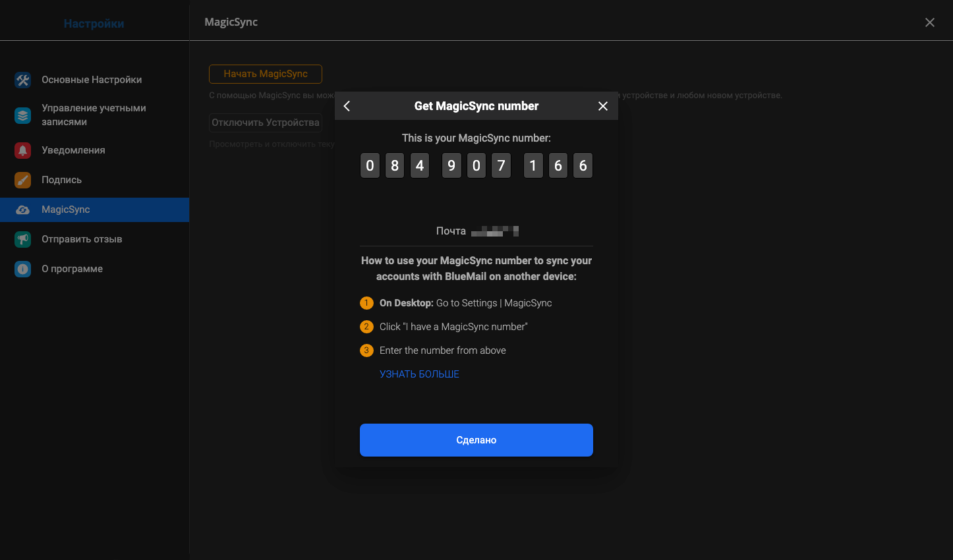
Task: Click the 'Get MagicSync number' dialog title
Action: [x=476, y=106]
